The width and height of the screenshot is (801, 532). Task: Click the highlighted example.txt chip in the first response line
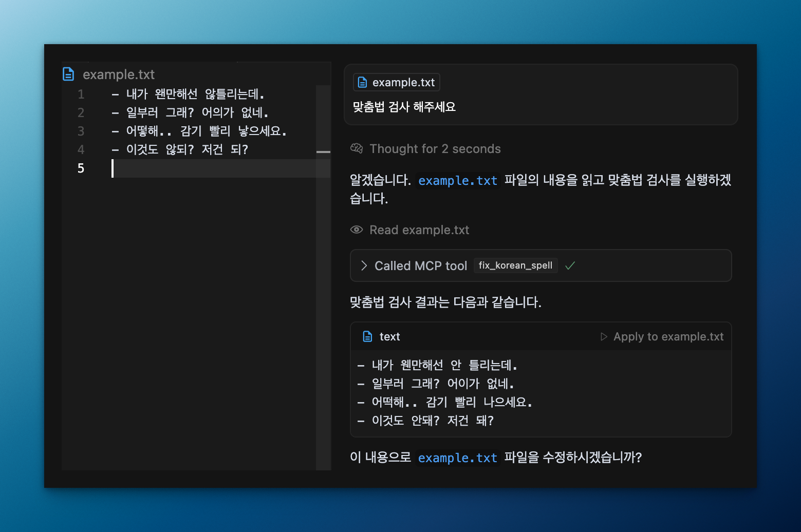(x=457, y=181)
